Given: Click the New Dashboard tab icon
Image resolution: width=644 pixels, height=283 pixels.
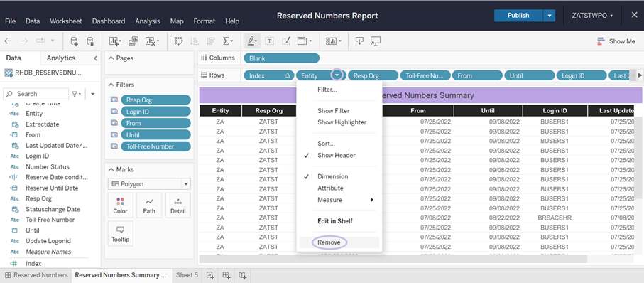Looking at the screenshot, I should tap(227, 275).
